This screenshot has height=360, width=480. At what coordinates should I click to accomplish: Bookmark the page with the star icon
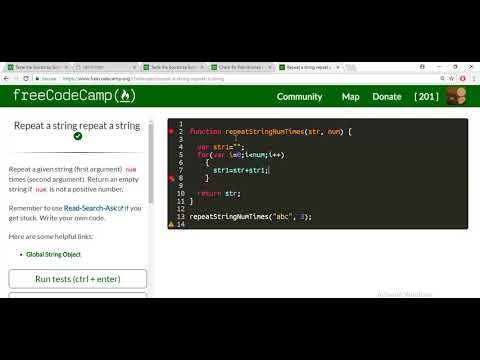[452, 78]
